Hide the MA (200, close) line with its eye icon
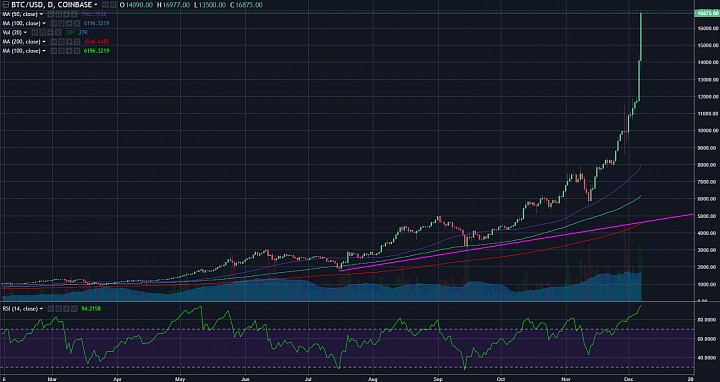This screenshot has height=382, width=720. [x=53, y=42]
